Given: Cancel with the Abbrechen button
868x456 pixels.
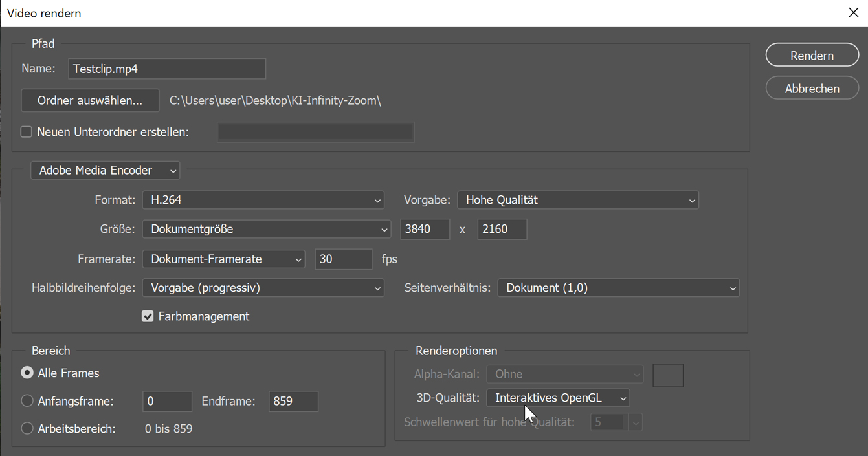Looking at the screenshot, I should tap(812, 89).
